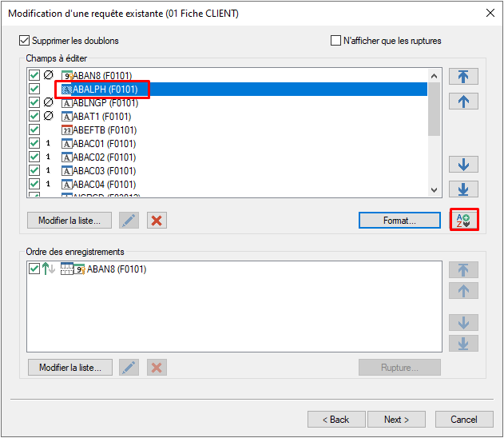504x438 pixels.
Task: Uncheck the ABLNGP (F0101) checkbox
Action: pyautogui.click(x=34, y=102)
